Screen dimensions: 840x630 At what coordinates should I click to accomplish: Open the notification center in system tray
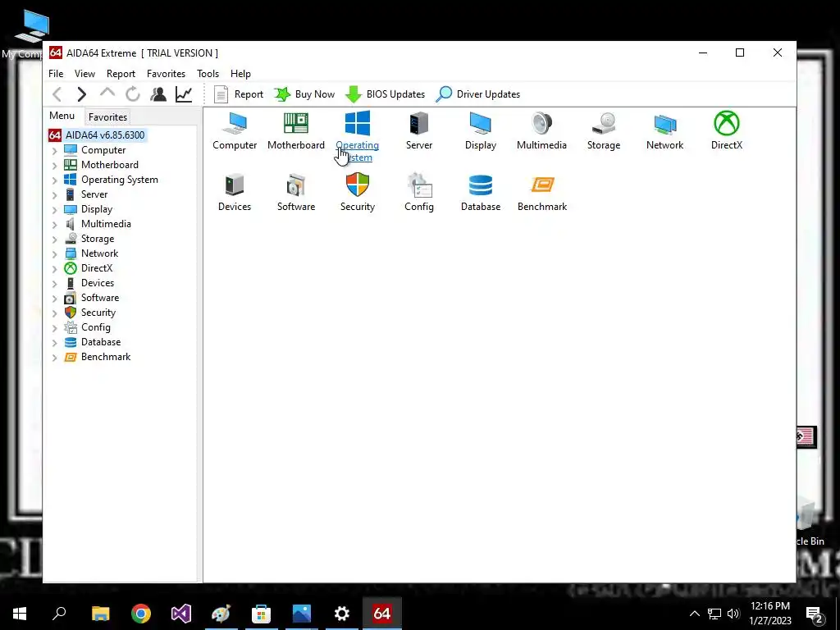[815, 614]
